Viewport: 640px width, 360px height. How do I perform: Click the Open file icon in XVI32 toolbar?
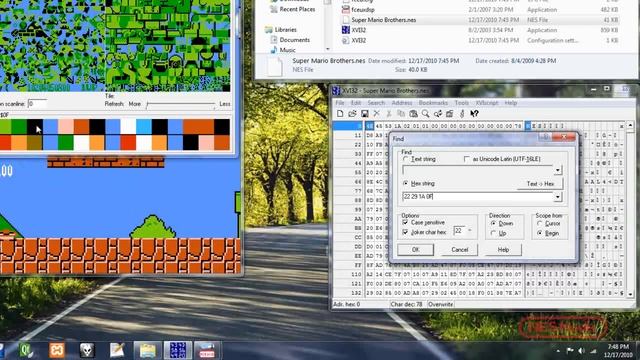(352, 114)
